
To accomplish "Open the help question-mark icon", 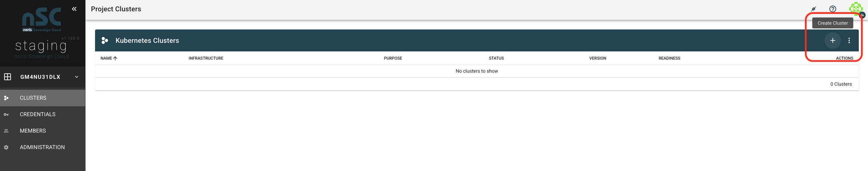I will click(x=833, y=9).
